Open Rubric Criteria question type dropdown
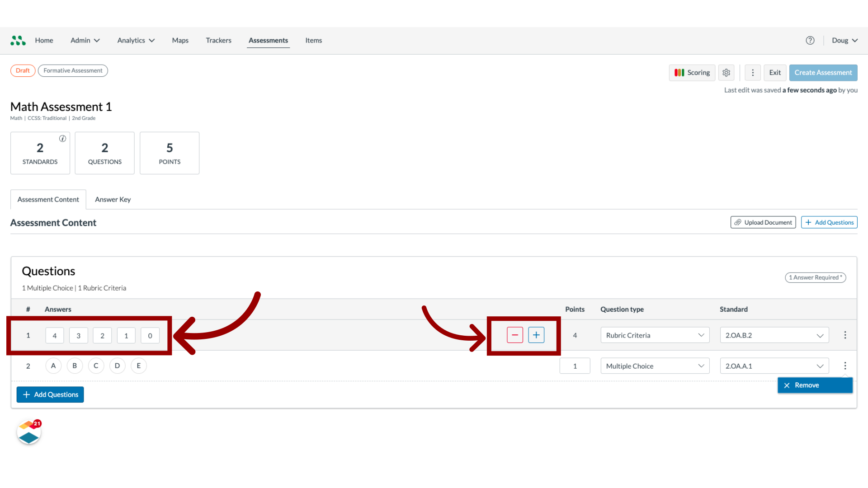The image size is (868, 488). [x=655, y=335]
